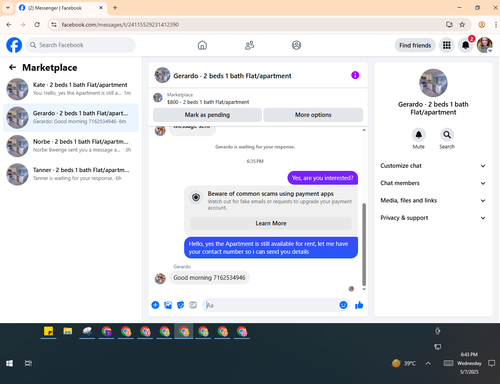View site information icon in address bar
Viewport: 500px width, 384px height.
click(54, 25)
